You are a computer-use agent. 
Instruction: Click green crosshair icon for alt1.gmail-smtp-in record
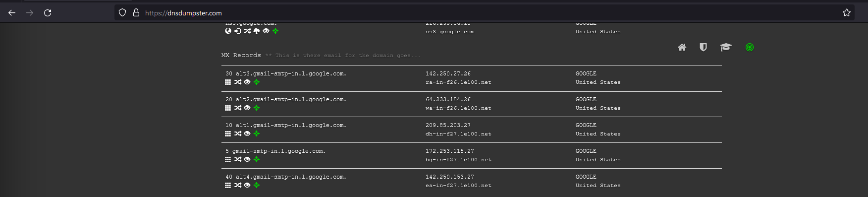(x=257, y=133)
